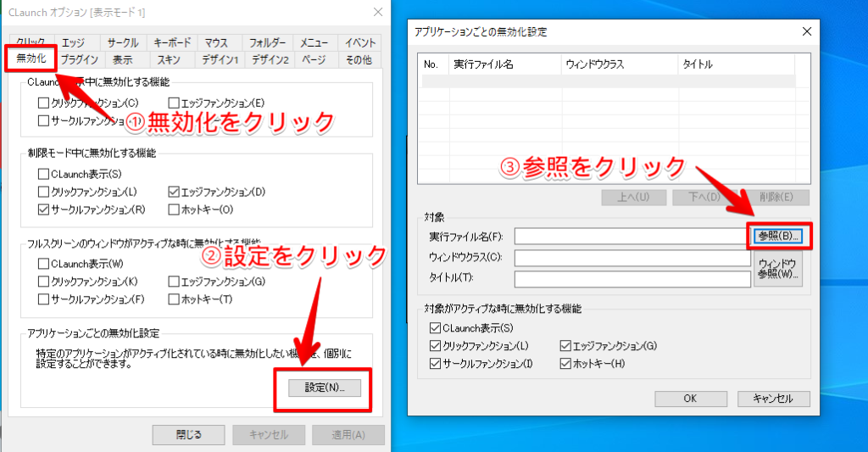The height and width of the screenshot is (452, 868).
Task: Click the 参照(B)... browse button
Action: (x=778, y=236)
